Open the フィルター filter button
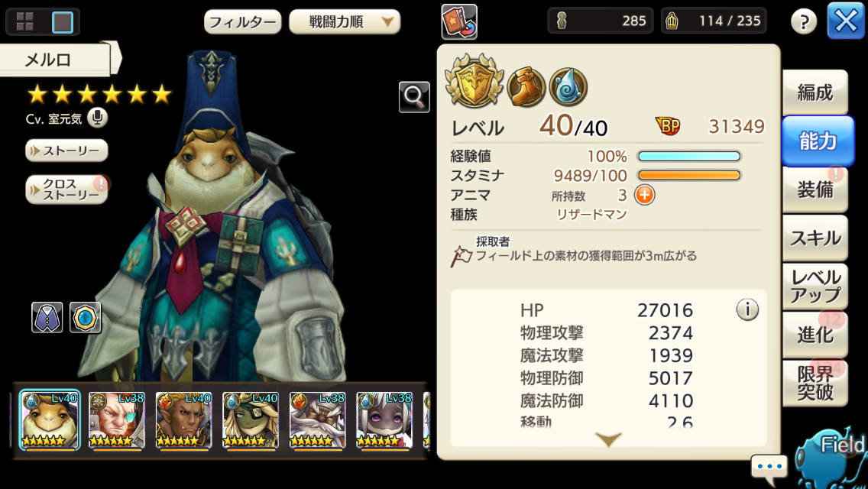Viewport: 868px width, 489px height. coord(242,21)
